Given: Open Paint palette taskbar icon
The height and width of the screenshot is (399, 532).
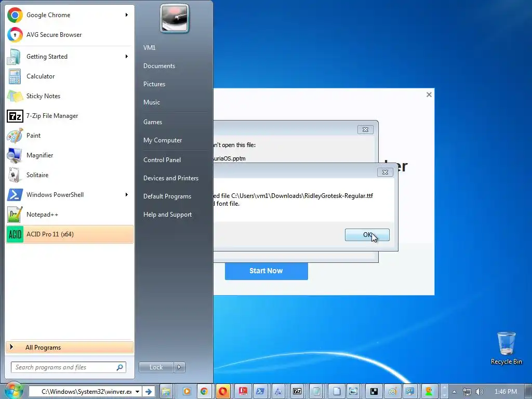Looking at the screenshot, I should [x=393, y=391].
